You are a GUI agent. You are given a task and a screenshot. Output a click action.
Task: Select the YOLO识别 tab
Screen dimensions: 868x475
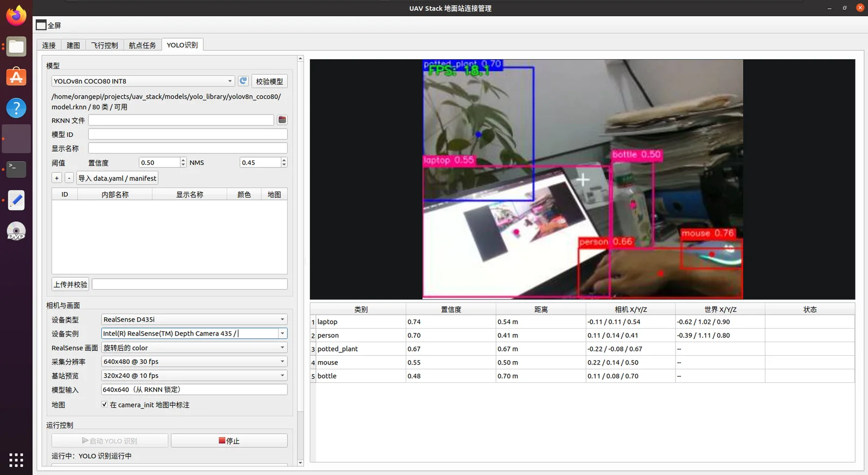pos(182,44)
